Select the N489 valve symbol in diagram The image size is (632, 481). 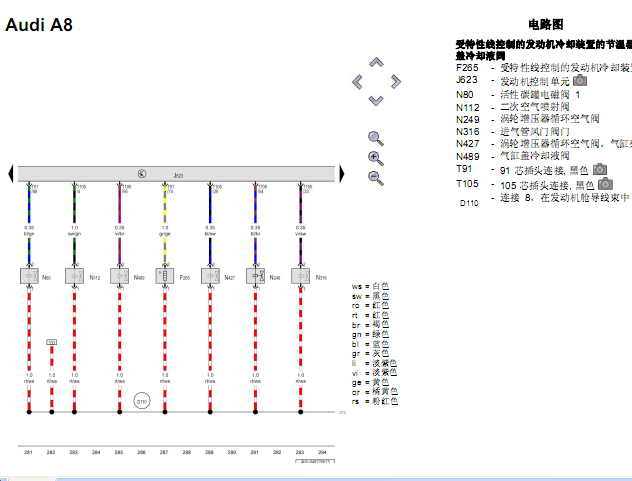click(120, 277)
